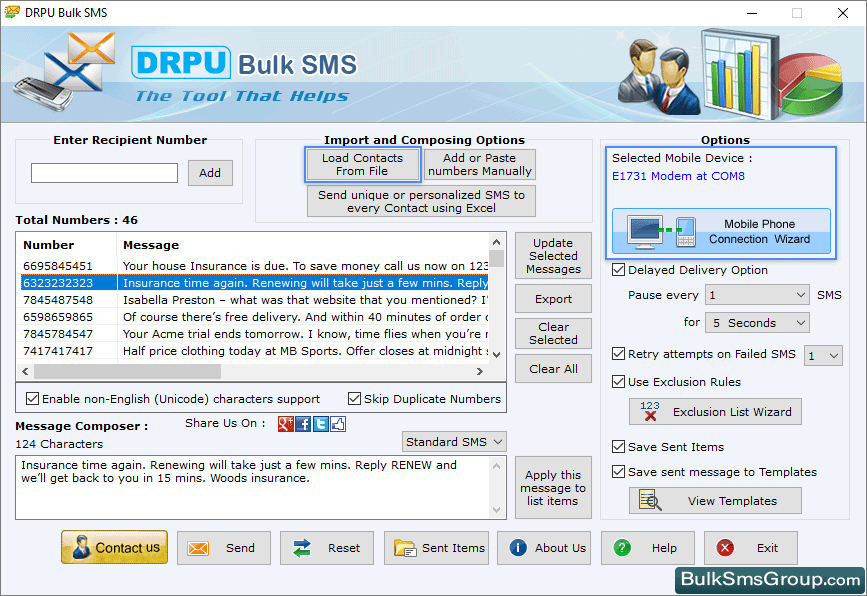Click Add or Paste numbers Manually

point(479,164)
